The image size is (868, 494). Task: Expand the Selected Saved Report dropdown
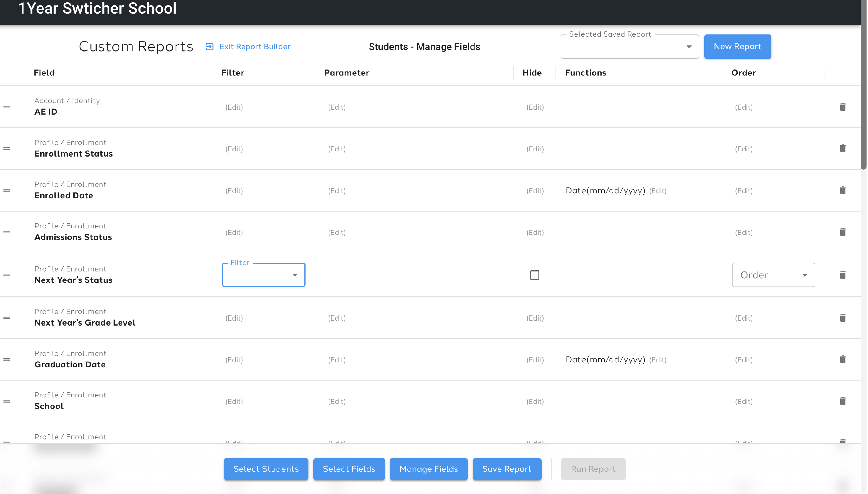[630, 47]
